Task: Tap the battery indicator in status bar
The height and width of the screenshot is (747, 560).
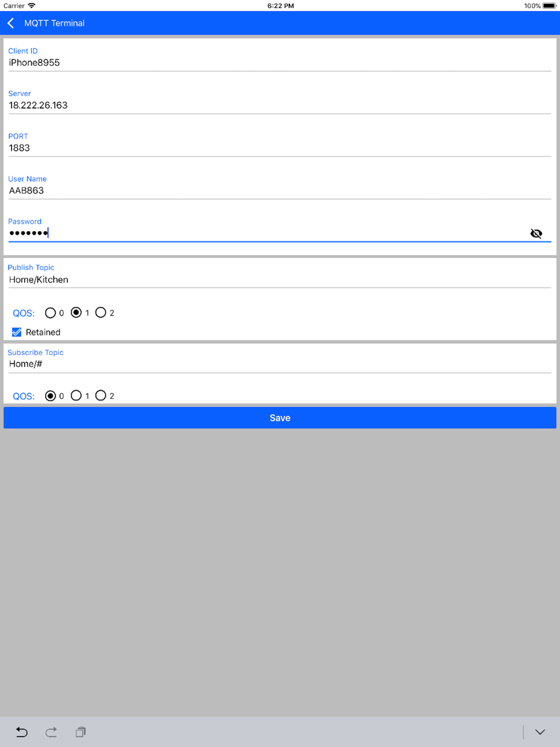Action: point(549,6)
